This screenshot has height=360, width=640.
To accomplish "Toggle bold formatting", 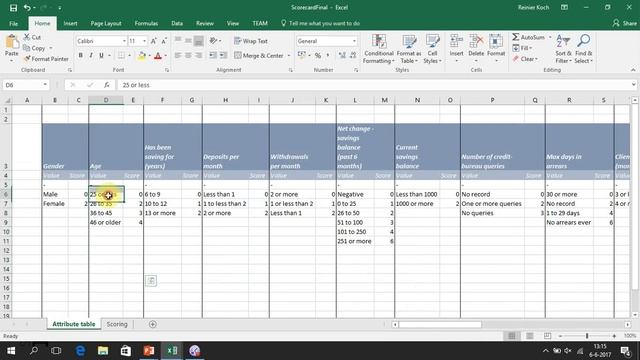I will pyautogui.click(x=80, y=55).
